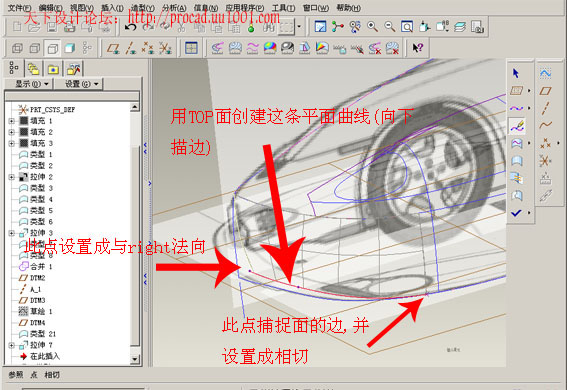Open the 分析(A) menu
This screenshot has width=567, height=390.
click(174, 8)
